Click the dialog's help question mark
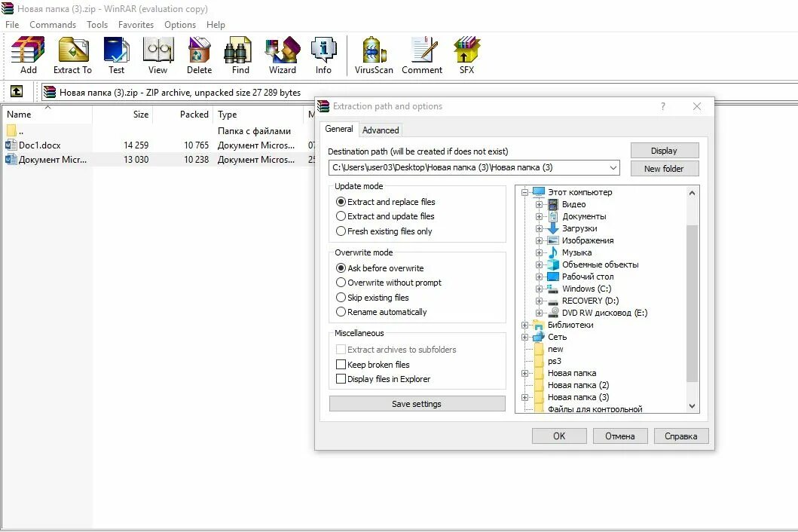 click(662, 106)
